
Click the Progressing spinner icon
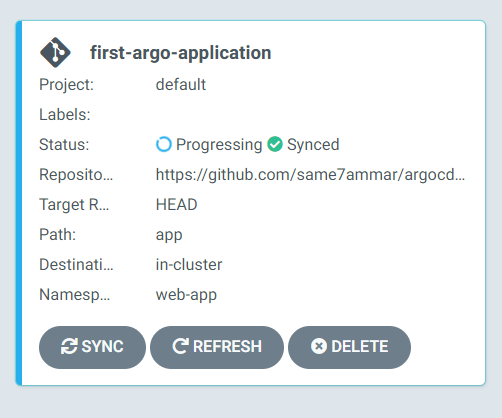(x=164, y=144)
